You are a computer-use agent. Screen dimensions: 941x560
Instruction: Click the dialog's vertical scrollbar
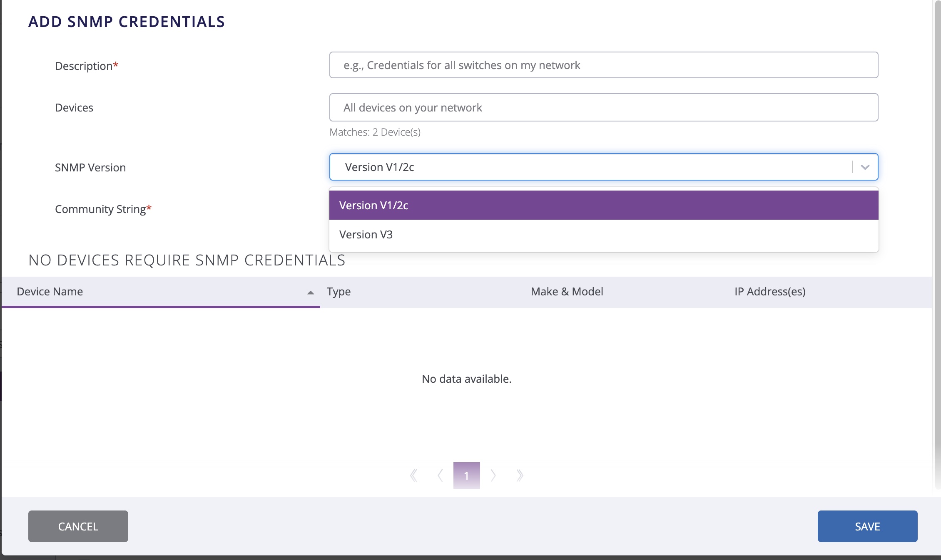point(937,250)
